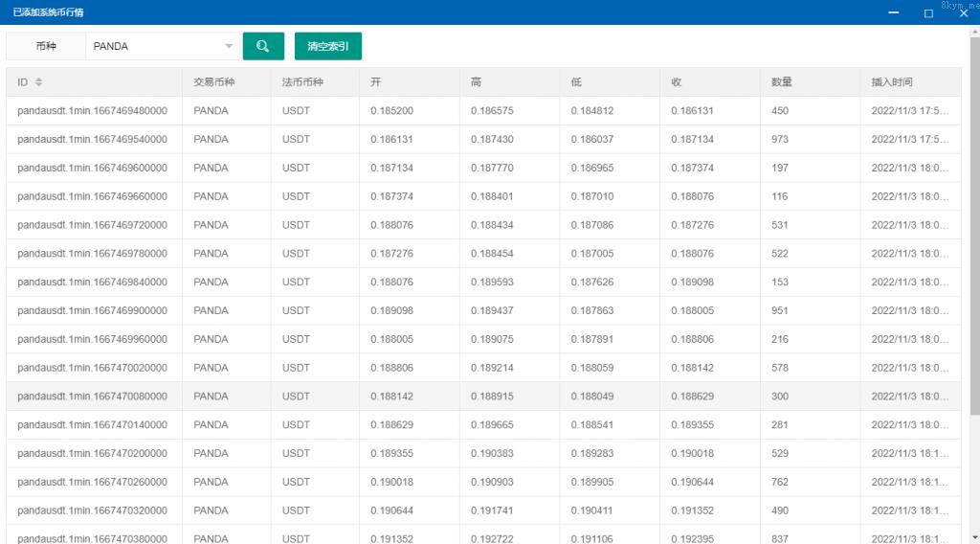980x544 pixels.
Task: Select row pandausdt.1min.1667470080000
Action: (92, 397)
